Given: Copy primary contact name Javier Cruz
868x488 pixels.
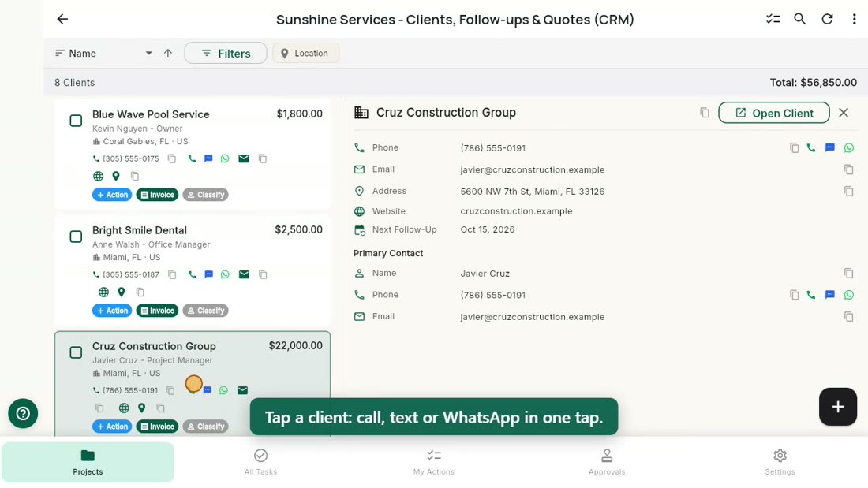Looking at the screenshot, I should pos(848,273).
